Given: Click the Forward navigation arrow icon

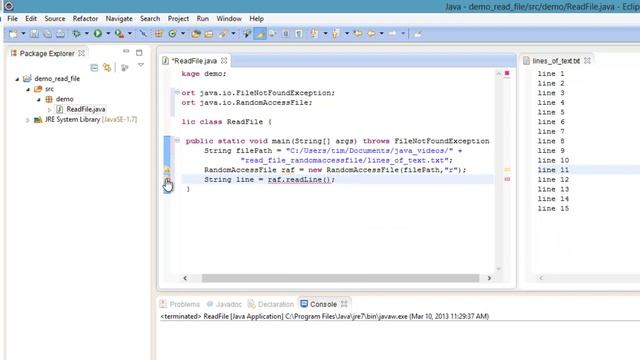Looking at the screenshot, I should click(x=393, y=34).
